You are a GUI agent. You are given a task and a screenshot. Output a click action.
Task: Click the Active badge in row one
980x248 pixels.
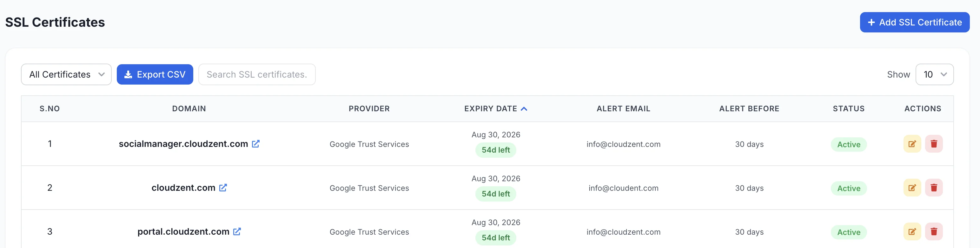pyautogui.click(x=848, y=144)
